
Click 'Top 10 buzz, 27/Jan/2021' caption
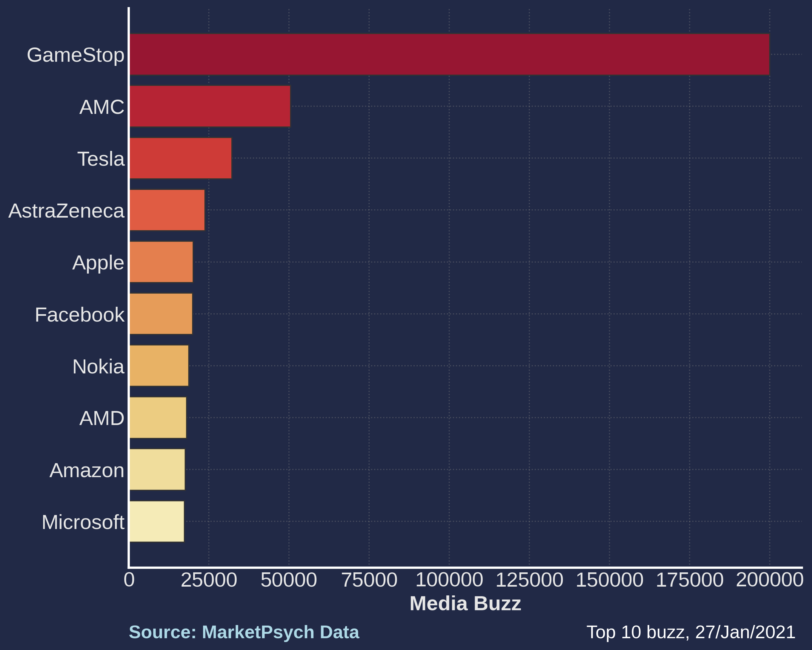coord(691,633)
